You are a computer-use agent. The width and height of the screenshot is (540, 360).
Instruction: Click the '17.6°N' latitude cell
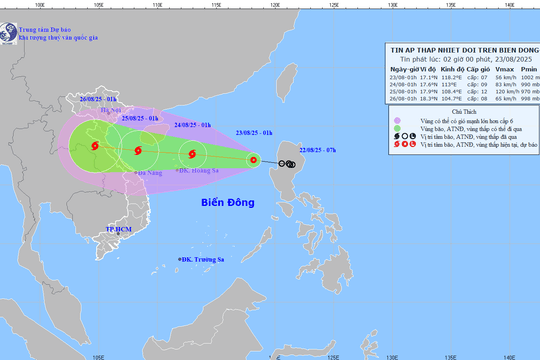coord(429,84)
